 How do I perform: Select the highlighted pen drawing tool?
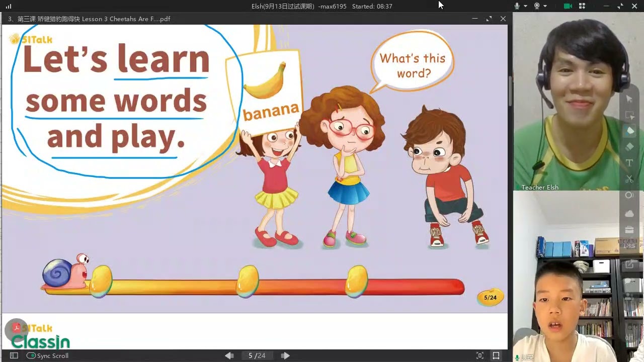[x=629, y=131]
